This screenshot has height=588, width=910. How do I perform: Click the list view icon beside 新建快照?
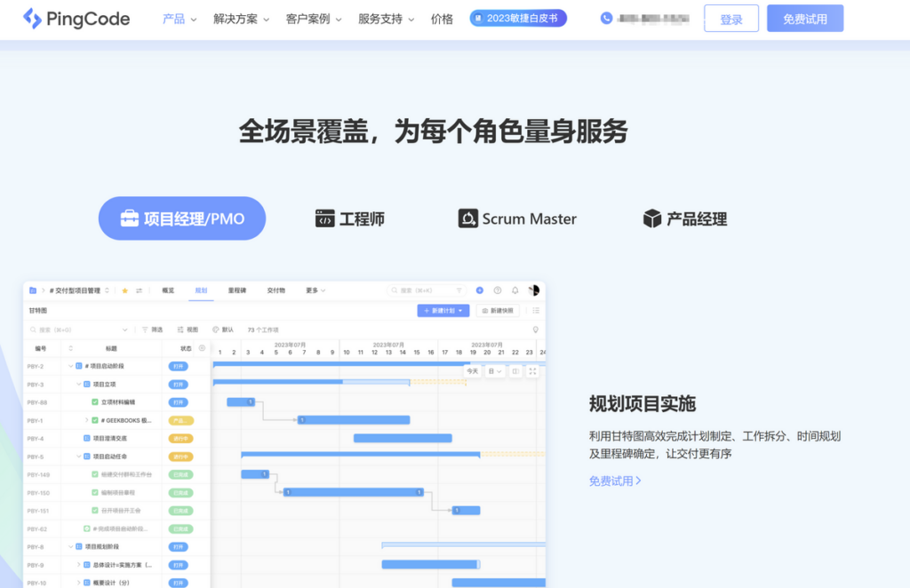click(534, 310)
